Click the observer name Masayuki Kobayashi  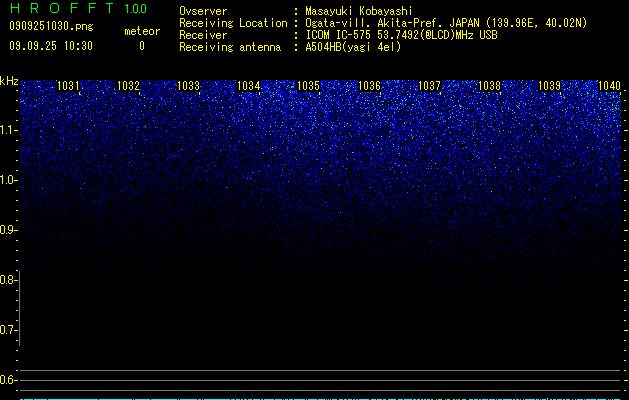[x=359, y=11]
